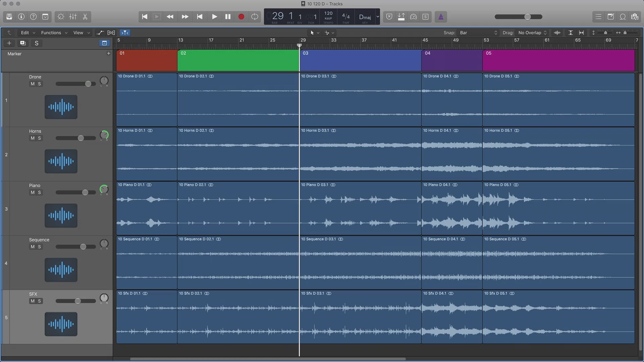
Task: Open the Drag dropdown showing No Overlap
Action: [532, 33]
